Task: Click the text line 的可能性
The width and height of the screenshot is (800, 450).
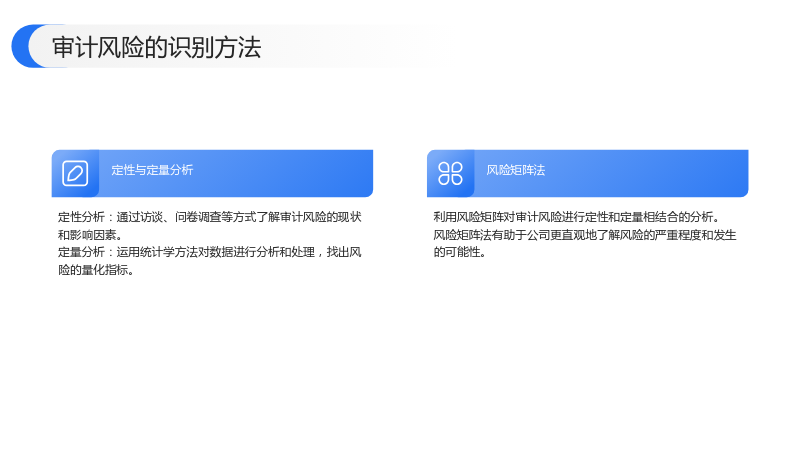Action: coord(459,252)
